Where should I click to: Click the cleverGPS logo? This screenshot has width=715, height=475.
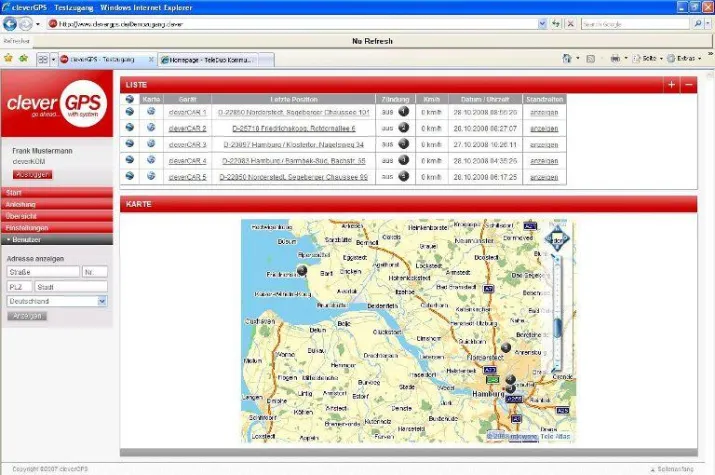point(57,105)
